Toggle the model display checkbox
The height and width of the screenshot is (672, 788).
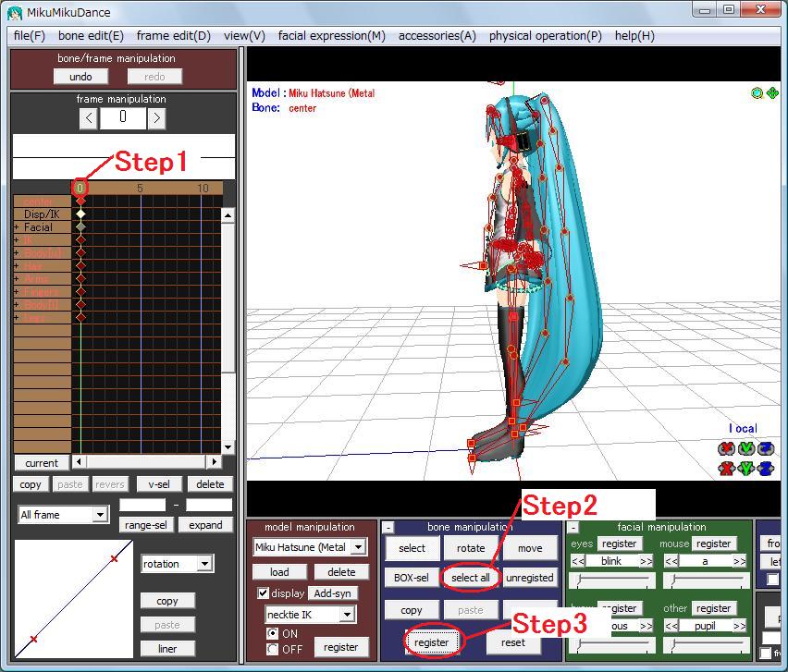pyautogui.click(x=263, y=593)
